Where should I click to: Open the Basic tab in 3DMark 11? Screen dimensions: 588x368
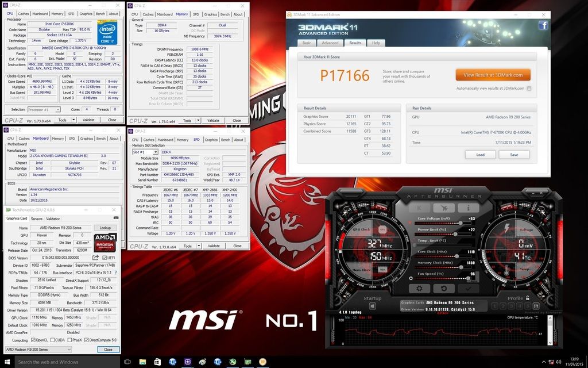point(307,43)
